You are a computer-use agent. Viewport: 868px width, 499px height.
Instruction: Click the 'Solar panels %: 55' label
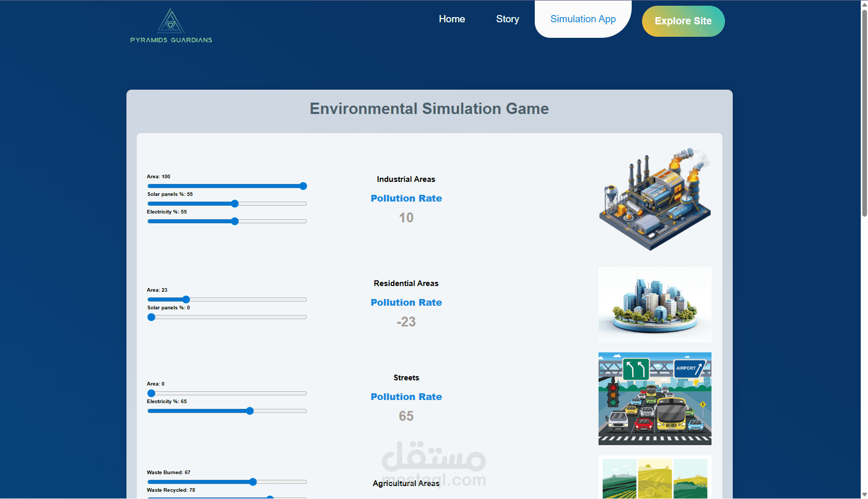point(170,194)
